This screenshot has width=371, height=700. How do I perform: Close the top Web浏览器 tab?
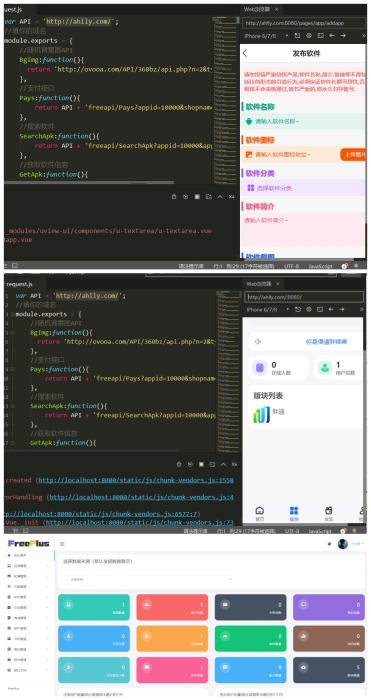[x=277, y=9]
